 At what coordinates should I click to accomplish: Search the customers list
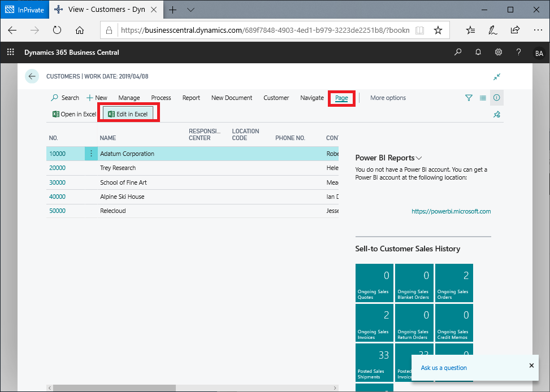point(65,98)
